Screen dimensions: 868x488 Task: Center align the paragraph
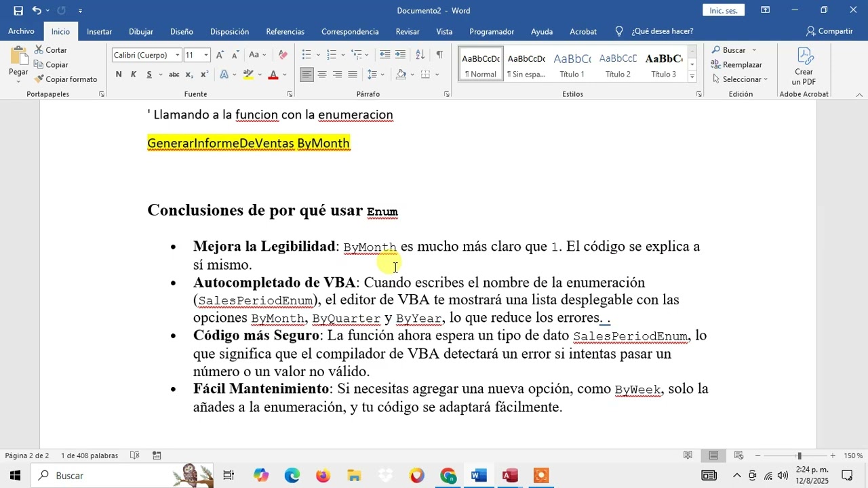[322, 75]
